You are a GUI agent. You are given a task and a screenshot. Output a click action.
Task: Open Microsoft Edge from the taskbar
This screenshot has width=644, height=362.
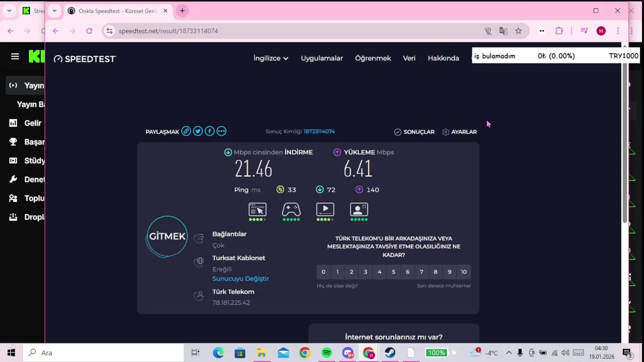[218, 353]
